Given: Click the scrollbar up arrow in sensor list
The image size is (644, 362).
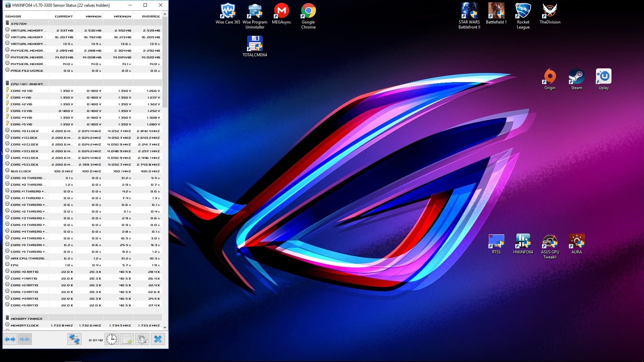Looking at the screenshot, I should pos(165,14).
